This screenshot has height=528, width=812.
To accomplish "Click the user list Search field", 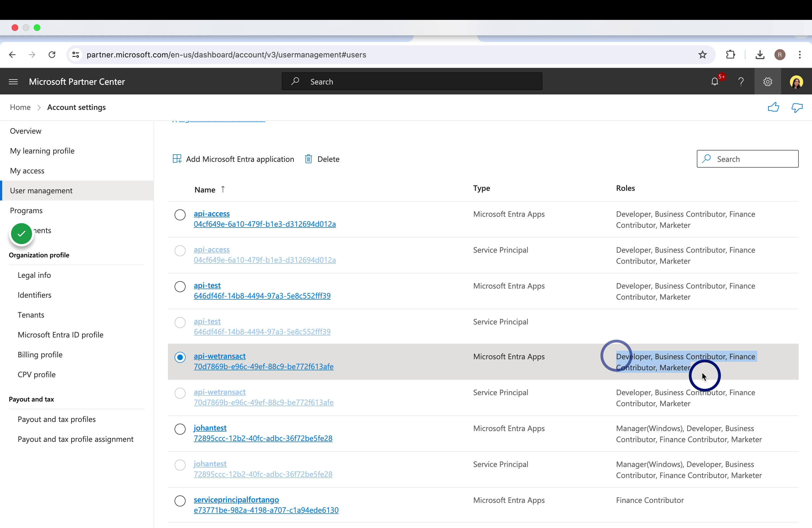I will click(747, 159).
